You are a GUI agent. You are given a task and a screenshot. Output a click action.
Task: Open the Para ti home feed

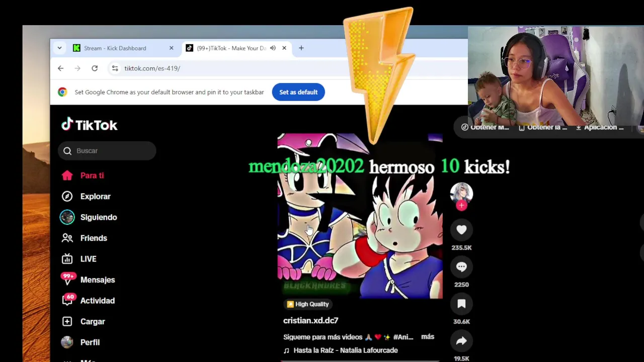[83, 175]
